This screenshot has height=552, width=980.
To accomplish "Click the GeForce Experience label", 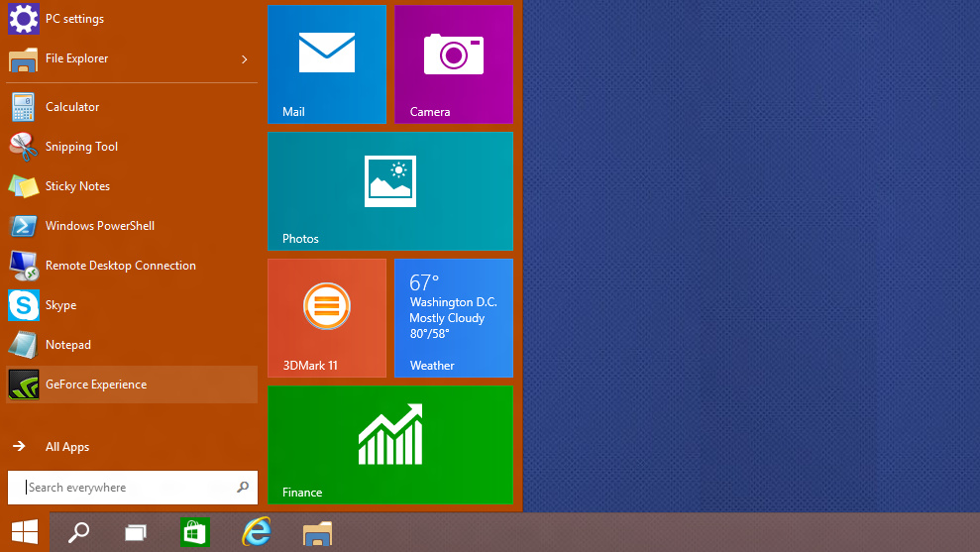I will coord(96,385).
